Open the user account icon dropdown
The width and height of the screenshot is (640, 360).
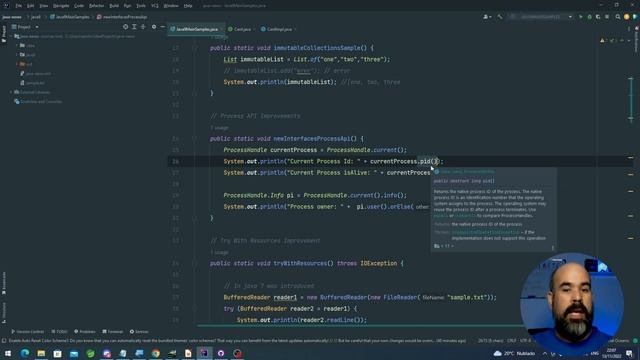pyautogui.click(x=487, y=17)
